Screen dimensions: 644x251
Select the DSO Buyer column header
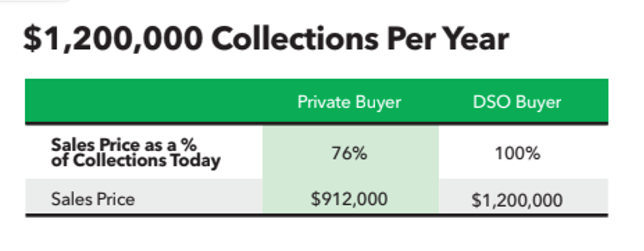tap(517, 102)
